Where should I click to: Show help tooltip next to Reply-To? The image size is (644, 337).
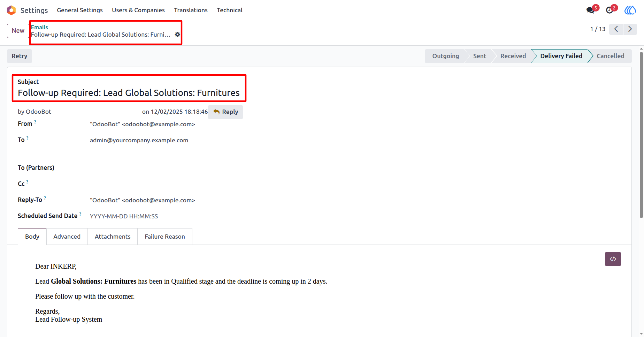pyautogui.click(x=45, y=198)
